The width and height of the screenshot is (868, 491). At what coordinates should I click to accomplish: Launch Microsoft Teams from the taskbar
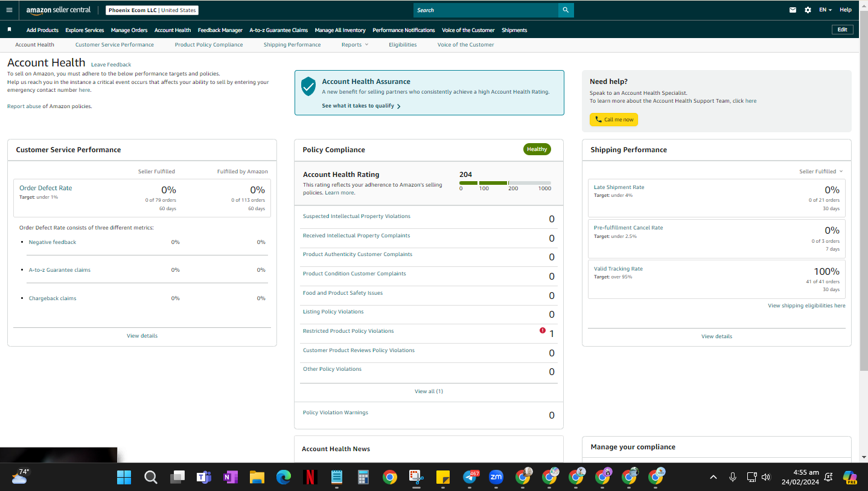(x=204, y=477)
